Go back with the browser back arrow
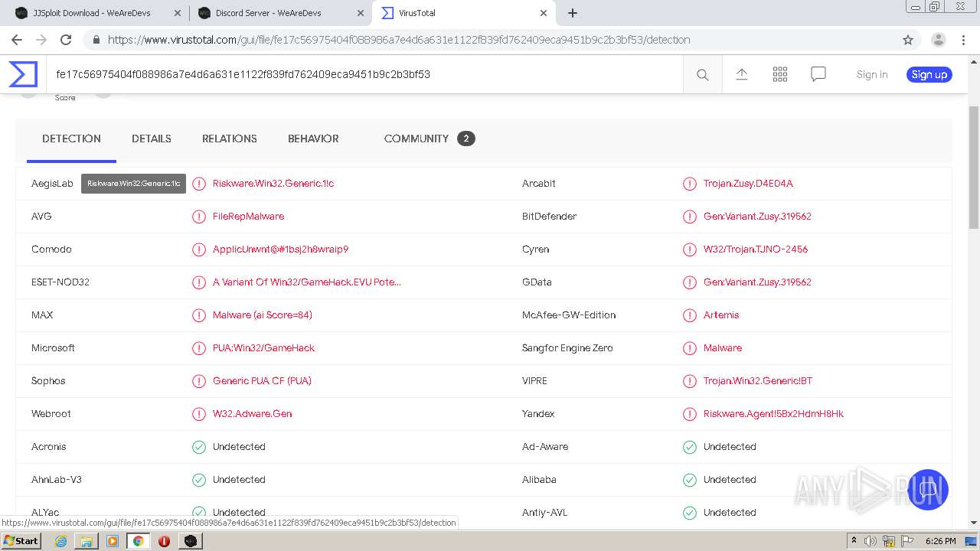The width and height of the screenshot is (980, 551). [x=17, y=40]
